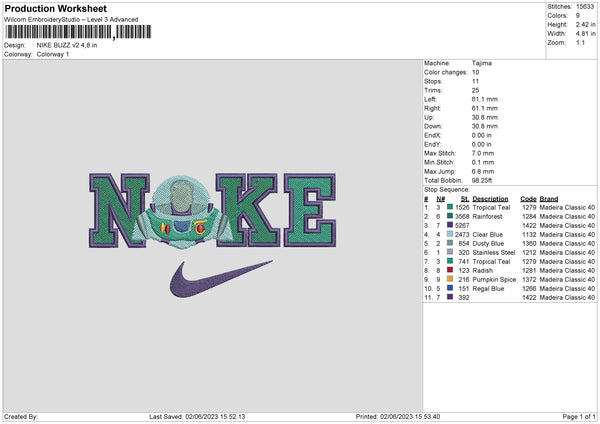Screen dimensions: 600x424
Task: Select the Max Stitch value '7.0 mm'
Action: coord(483,153)
